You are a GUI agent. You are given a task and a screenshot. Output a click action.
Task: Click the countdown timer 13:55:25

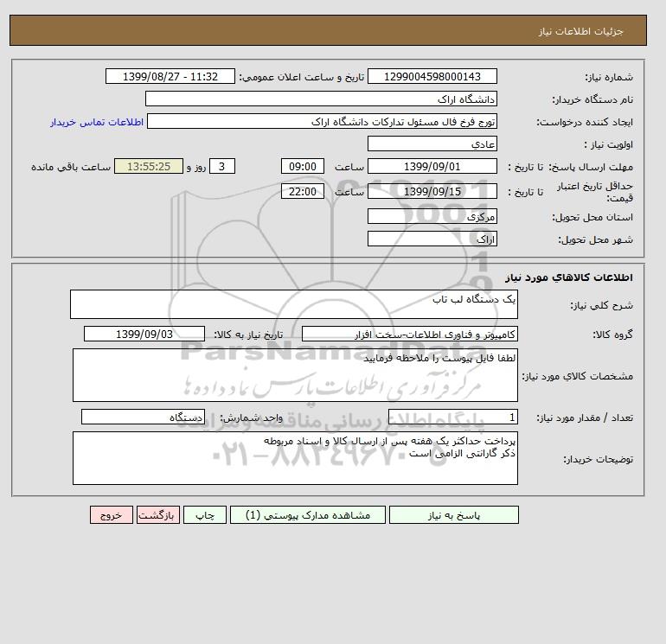[149, 167]
